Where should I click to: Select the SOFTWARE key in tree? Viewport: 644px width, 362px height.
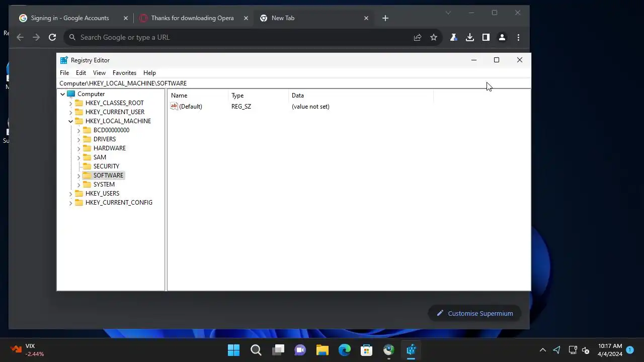click(x=108, y=175)
